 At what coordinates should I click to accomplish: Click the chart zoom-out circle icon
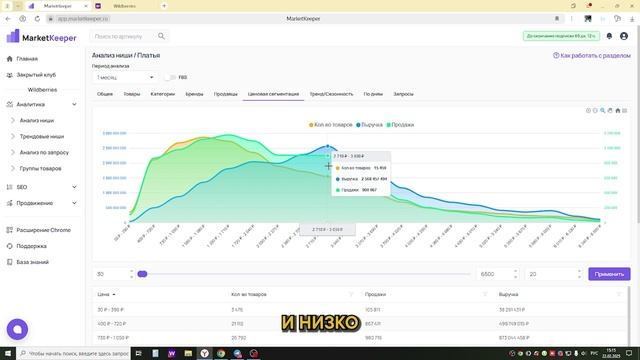coord(595,111)
